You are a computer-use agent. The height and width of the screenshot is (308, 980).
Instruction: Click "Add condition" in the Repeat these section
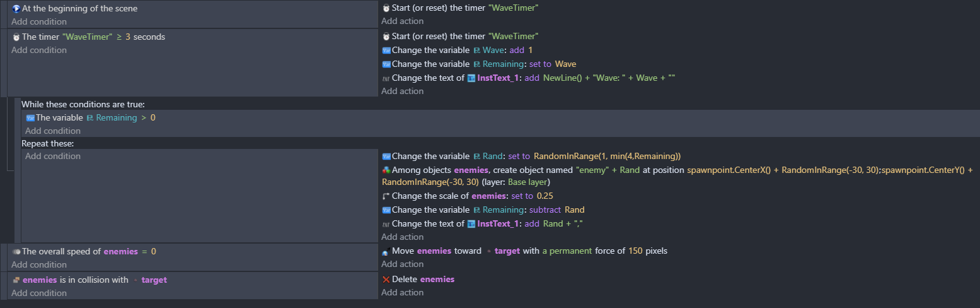[x=53, y=157]
